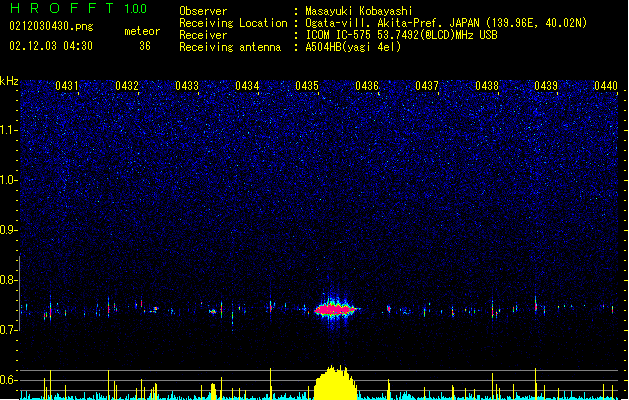The height and width of the screenshot is (400, 629).
Task: Click the 0437 time marker
Action: pyautogui.click(x=427, y=86)
